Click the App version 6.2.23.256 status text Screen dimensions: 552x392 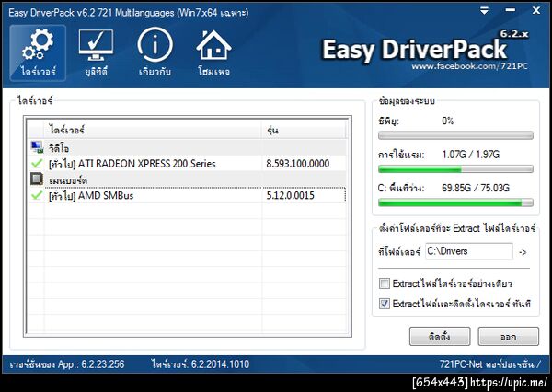click(67, 364)
